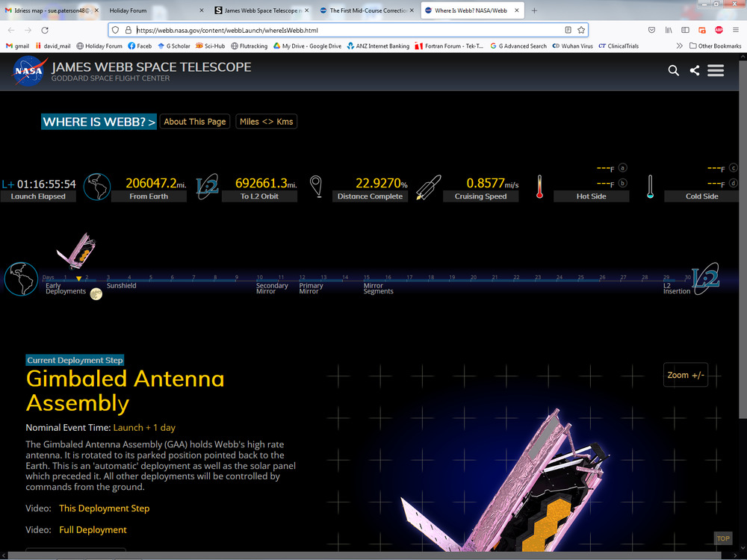Open the This Deployment Step video link
Screen dimensions: 747x560
click(x=104, y=508)
